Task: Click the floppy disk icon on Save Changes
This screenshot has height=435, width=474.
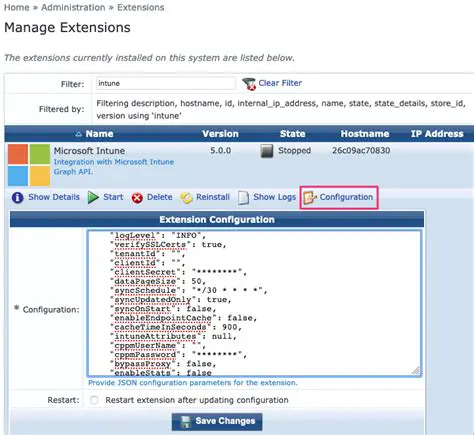Action: (x=185, y=421)
